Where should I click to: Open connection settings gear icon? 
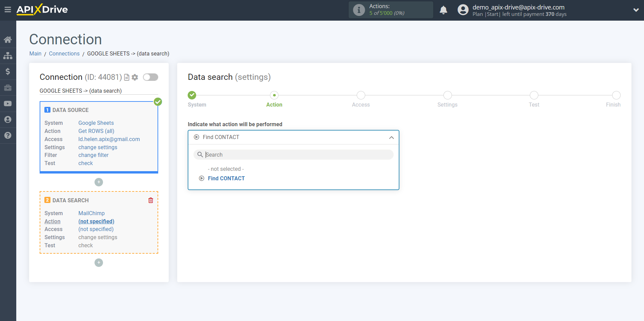point(135,77)
